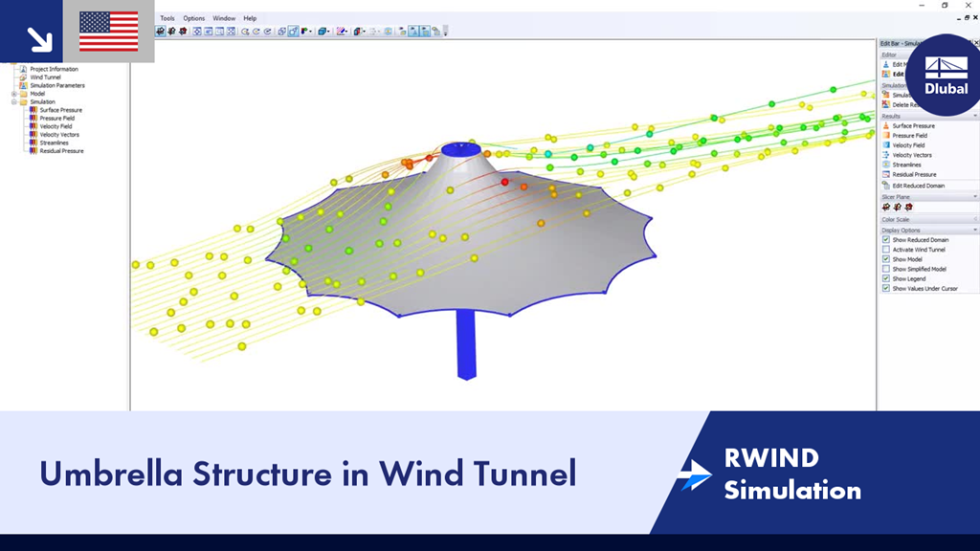Select Wind Tunnel tree item text
The height and width of the screenshot is (551, 980).
pyautogui.click(x=45, y=77)
